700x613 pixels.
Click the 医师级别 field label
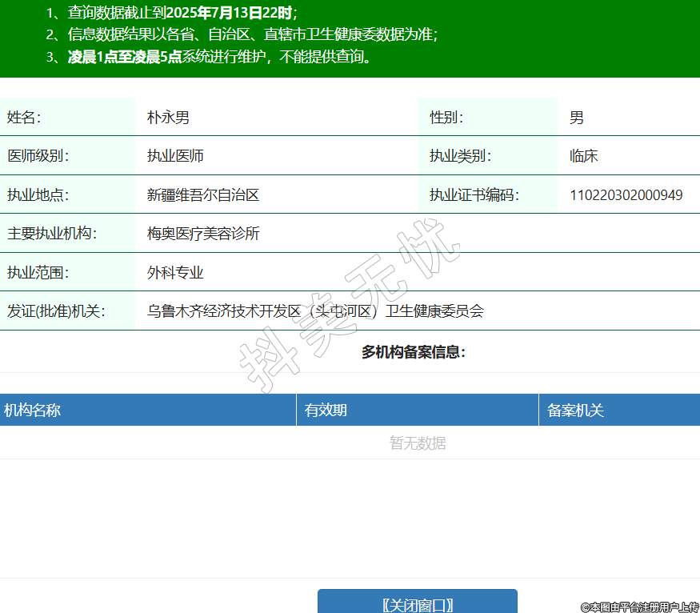pos(38,156)
